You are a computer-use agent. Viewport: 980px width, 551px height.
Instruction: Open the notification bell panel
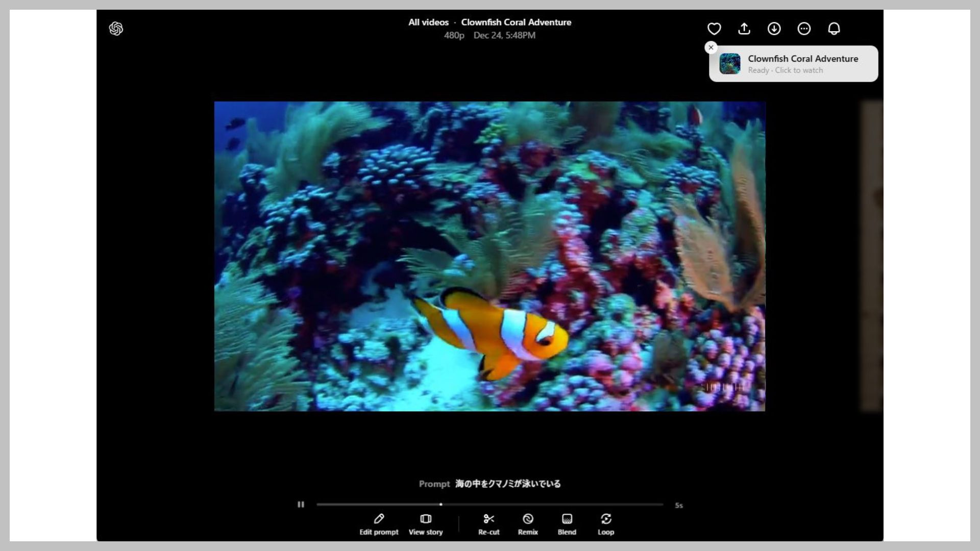[x=834, y=28]
